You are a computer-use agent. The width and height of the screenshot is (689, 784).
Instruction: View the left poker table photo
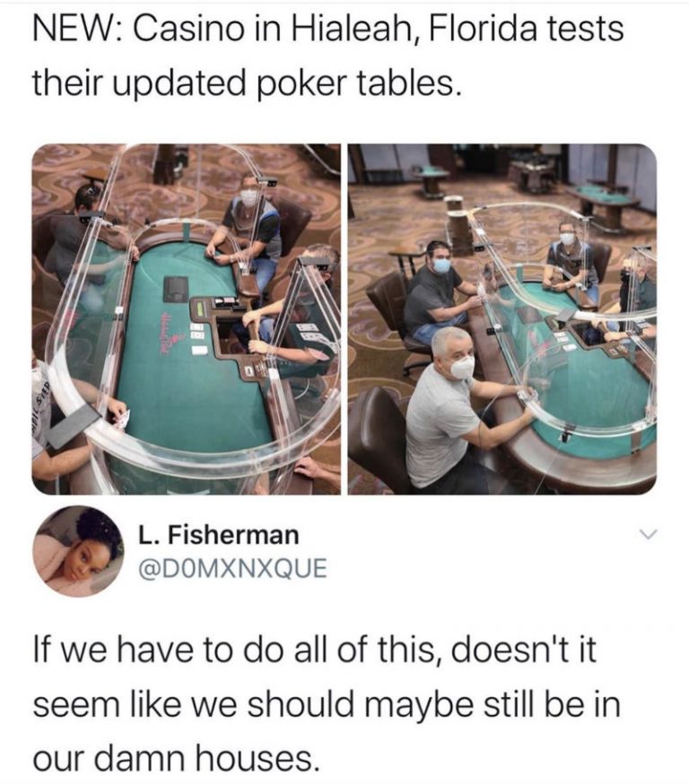coord(186,319)
